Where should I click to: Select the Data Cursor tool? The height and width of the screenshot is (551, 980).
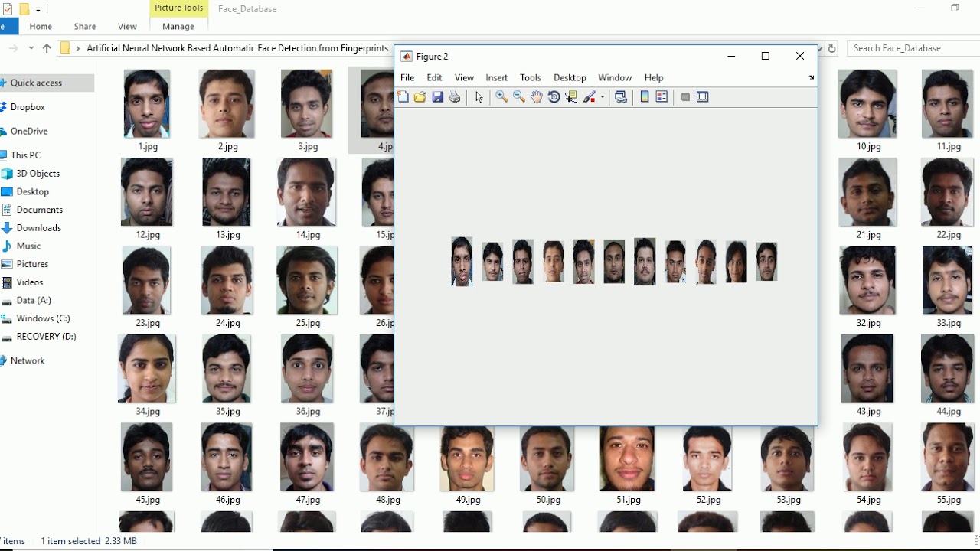click(x=571, y=97)
